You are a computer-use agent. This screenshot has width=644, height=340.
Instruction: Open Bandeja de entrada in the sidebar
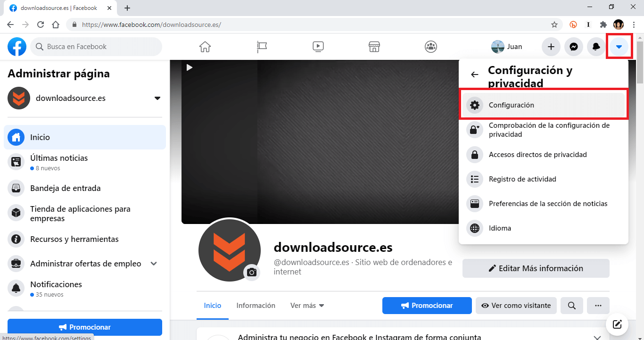point(85,188)
